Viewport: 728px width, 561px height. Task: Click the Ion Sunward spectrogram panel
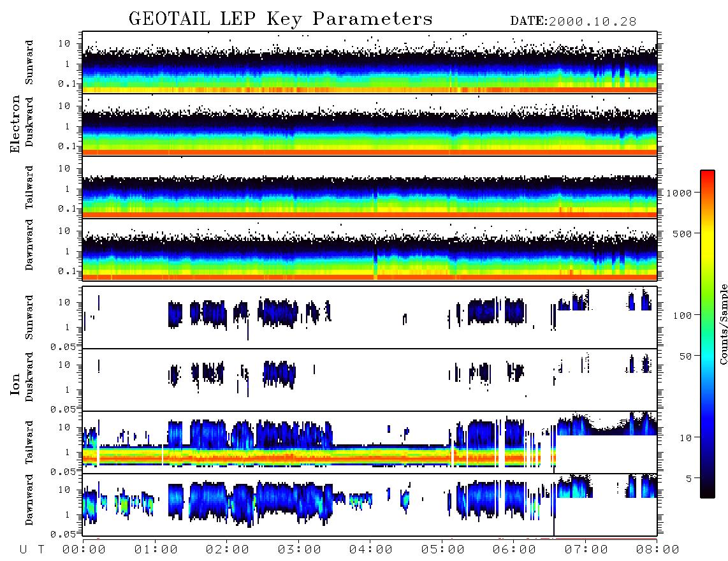(x=370, y=317)
